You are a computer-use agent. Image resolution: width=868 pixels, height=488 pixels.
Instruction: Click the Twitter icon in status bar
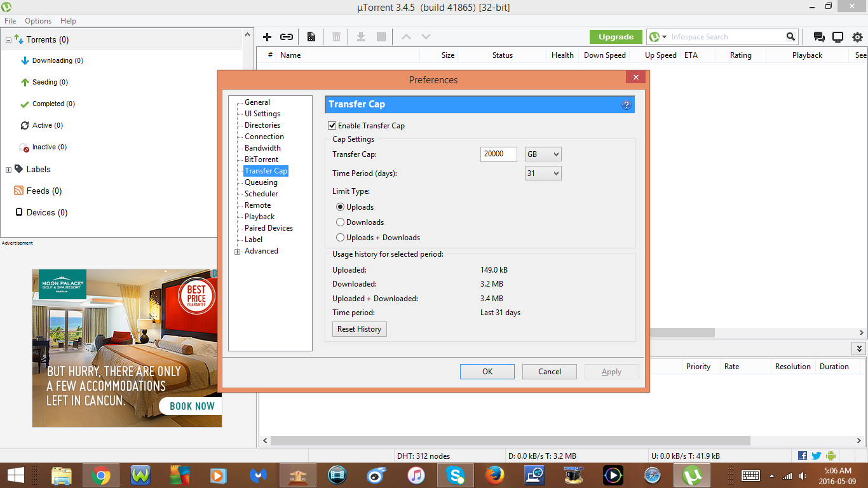click(817, 456)
